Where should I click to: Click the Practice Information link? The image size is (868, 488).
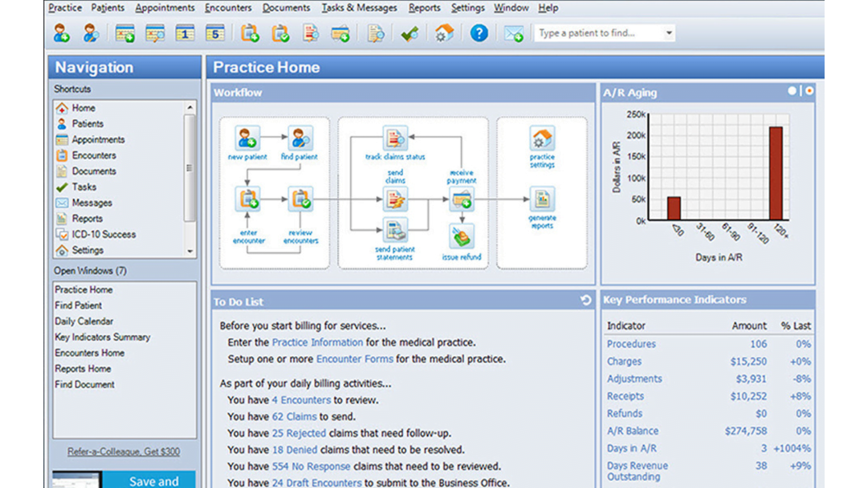tap(317, 342)
